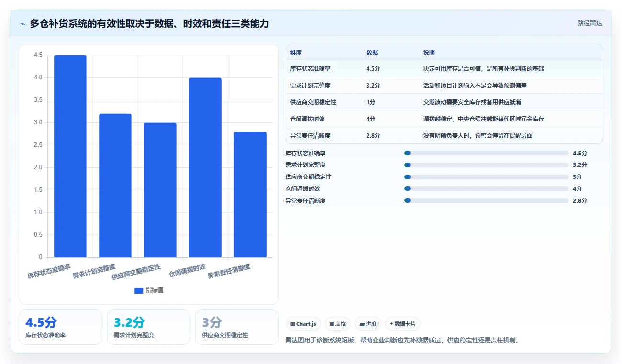The height and width of the screenshot is (364, 622).
Task: Click the 2.8分 value in table
Action: tap(373, 136)
